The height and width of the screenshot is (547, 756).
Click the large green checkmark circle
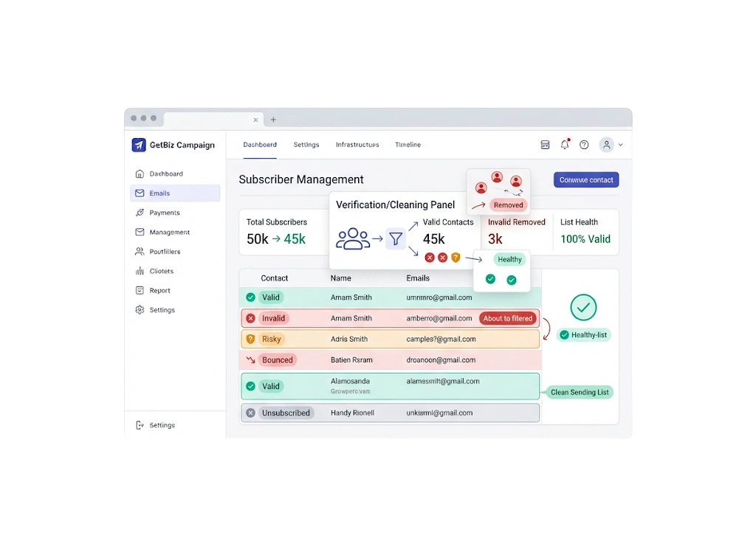[x=583, y=308]
